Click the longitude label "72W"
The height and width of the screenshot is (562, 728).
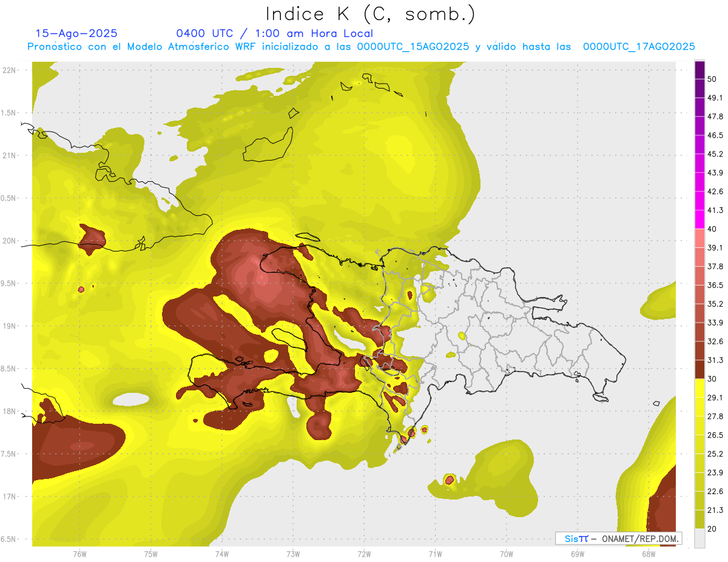click(364, 554)
